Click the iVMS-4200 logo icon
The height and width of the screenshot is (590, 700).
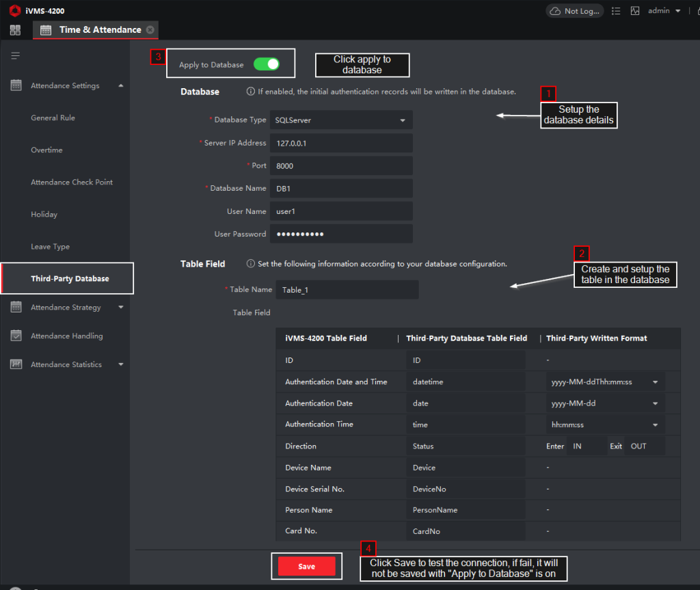point(15,10)
